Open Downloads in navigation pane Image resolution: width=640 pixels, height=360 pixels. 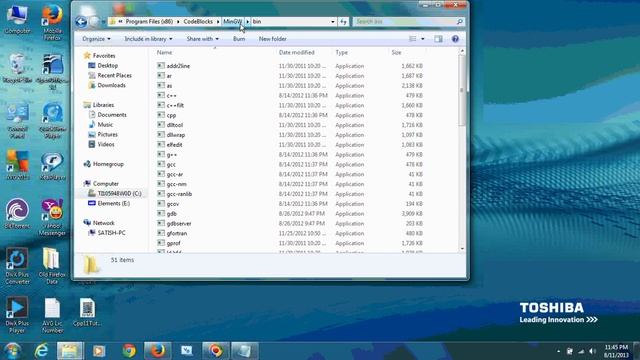111,85
